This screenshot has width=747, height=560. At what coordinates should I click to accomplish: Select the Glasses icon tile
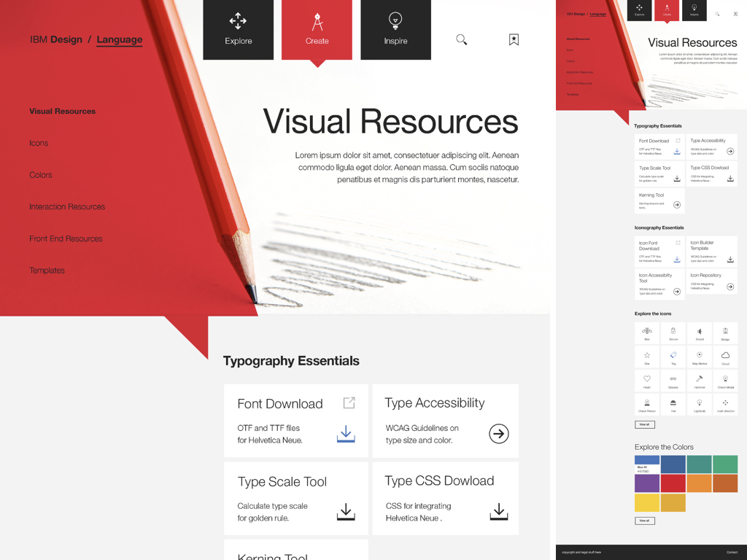[673, 381]
